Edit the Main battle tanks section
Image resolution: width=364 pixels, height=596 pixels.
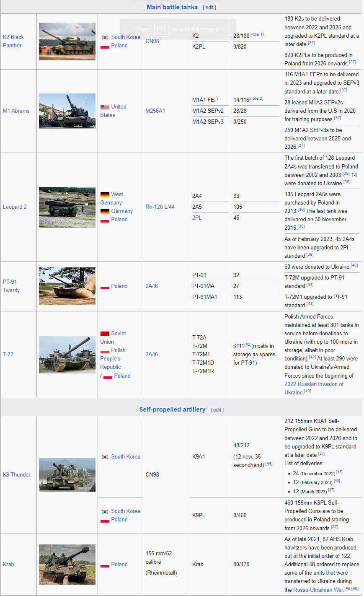pyautogui.click(x=209, y=8)
